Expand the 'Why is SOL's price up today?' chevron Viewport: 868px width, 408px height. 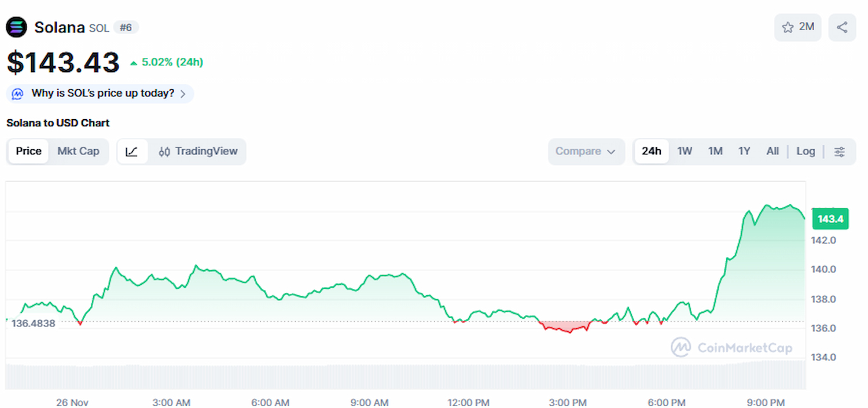pos(183,94)
